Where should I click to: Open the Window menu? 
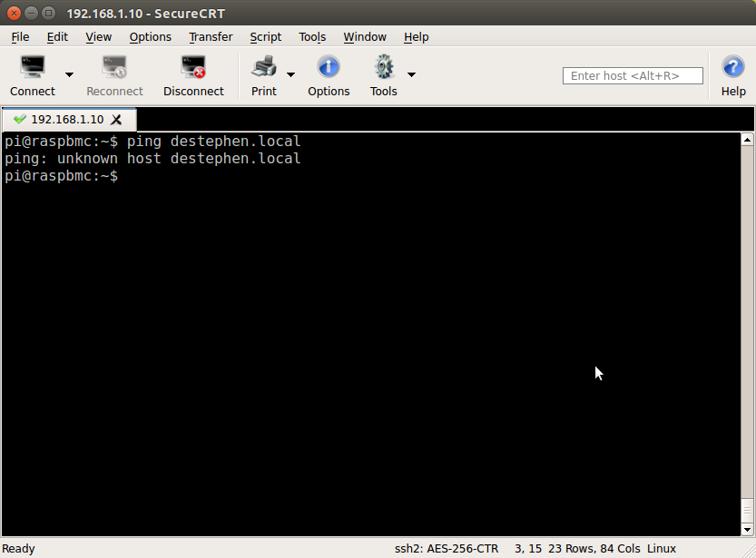[x=365, y=37]
